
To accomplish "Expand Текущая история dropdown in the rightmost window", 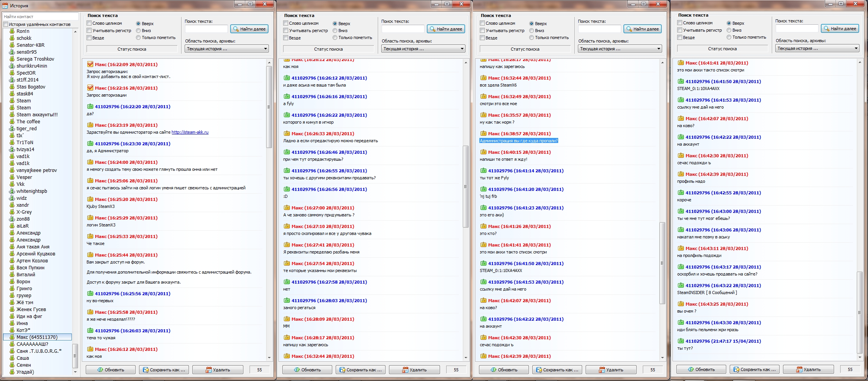I will [817, 48].
